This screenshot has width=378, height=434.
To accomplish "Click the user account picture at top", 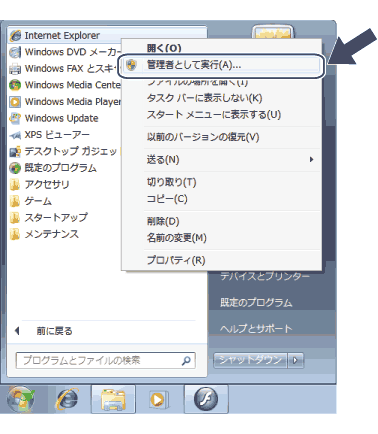I will [273, 32].
